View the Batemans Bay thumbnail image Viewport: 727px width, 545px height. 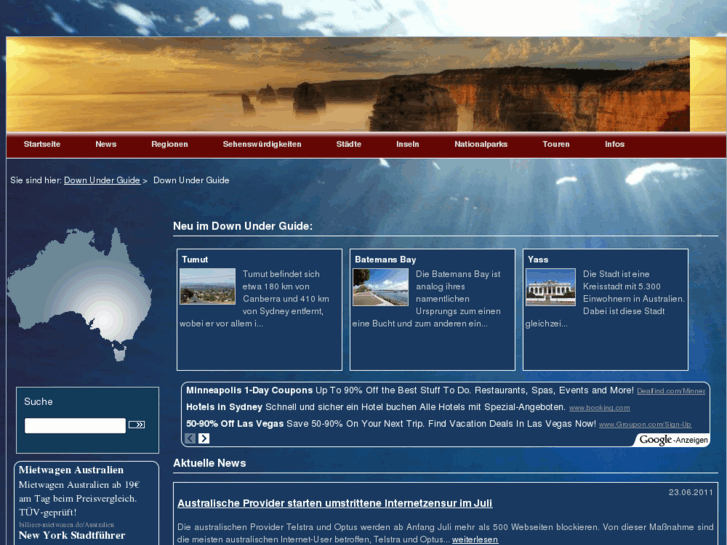(381, 287)
